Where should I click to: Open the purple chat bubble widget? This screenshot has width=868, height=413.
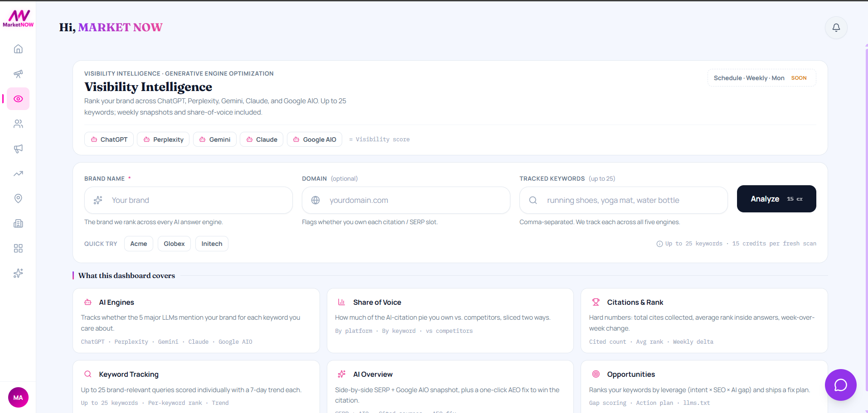[x=841, y=385]
